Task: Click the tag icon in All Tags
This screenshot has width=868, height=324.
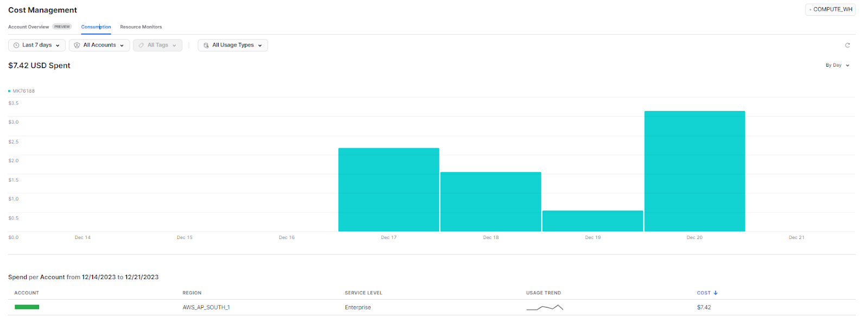Action: [x=141, y=46]
